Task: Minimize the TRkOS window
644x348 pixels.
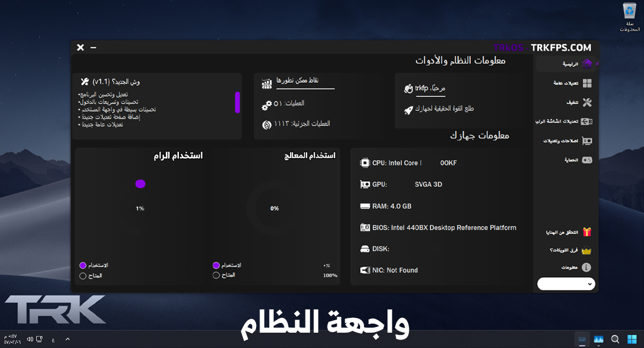Action: [93, 48]
